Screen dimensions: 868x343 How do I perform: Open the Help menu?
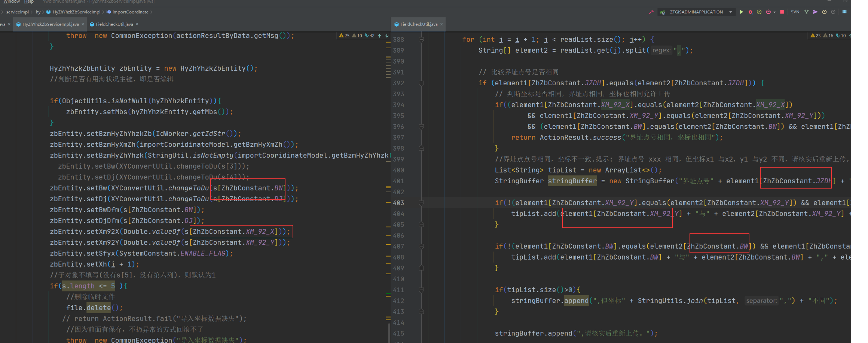pyautogui.click(x=29, y=2)
